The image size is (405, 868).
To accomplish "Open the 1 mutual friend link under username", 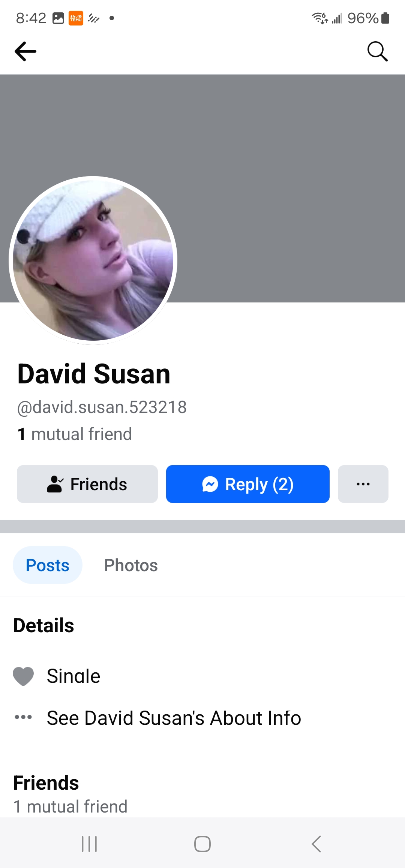I will 75,434.
